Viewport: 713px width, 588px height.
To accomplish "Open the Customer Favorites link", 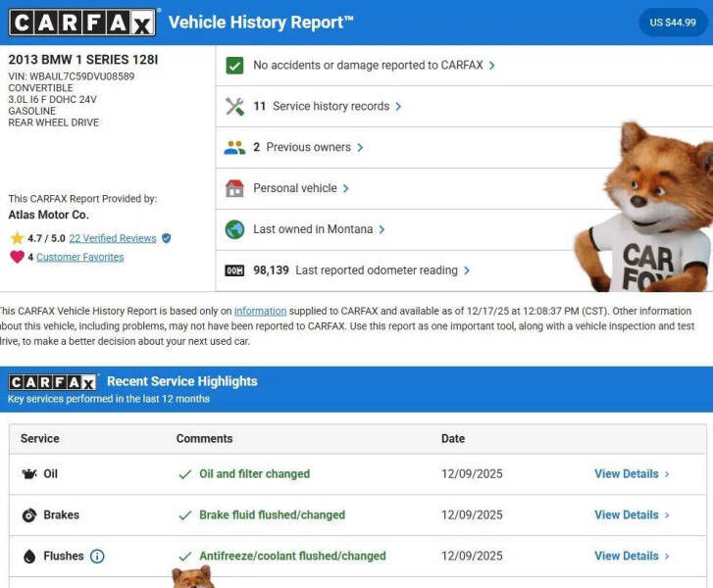I will point(80,258).
